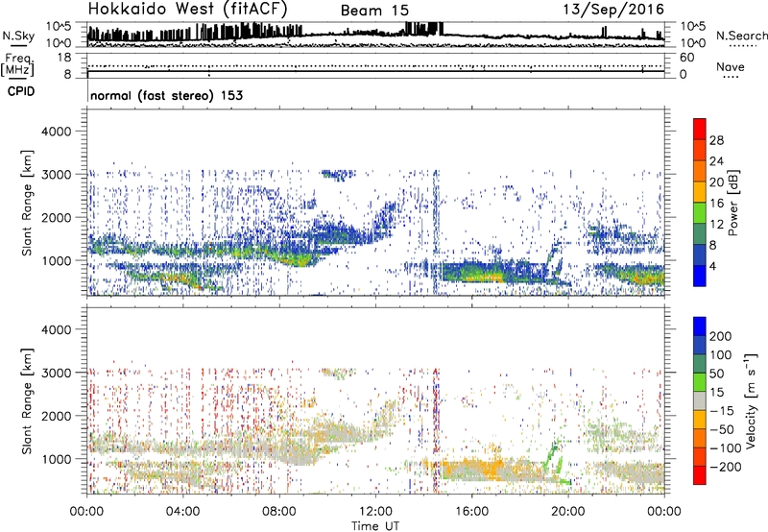Select 'normal (fast stereo) 153' text
The width and height of the screenshot is (768, 532).
tap(166, 95)
